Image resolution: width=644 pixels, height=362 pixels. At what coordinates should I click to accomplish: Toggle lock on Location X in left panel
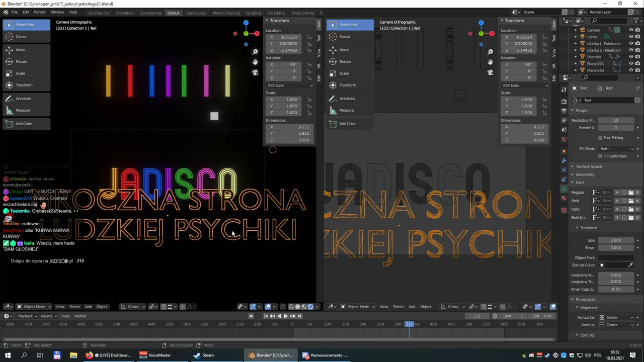point(309,37)
